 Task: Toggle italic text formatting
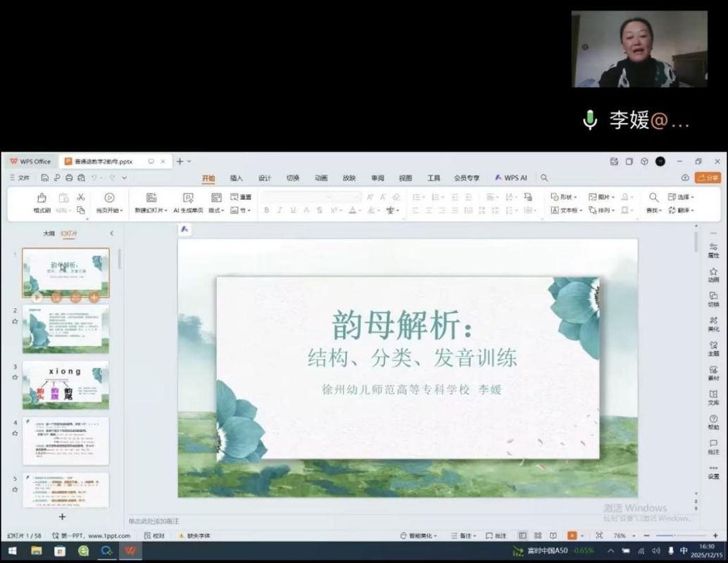coord(280,210)
